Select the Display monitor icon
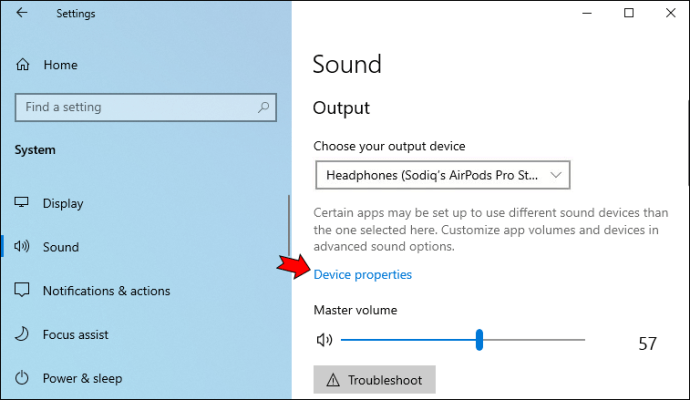 [22, 202]
